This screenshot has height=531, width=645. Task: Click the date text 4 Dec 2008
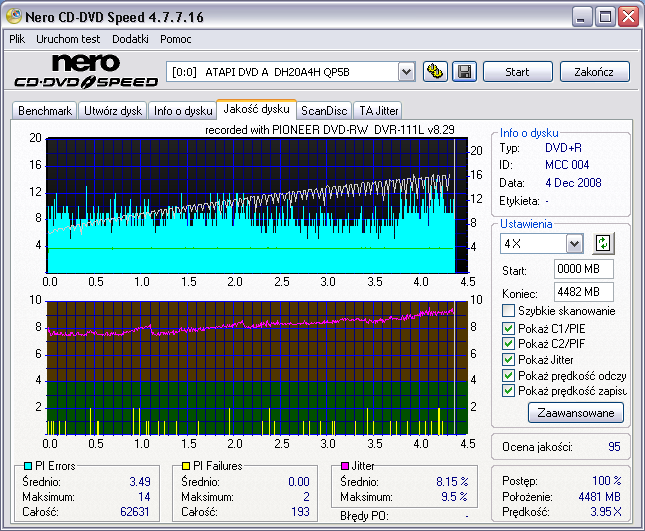pos(573,183)
